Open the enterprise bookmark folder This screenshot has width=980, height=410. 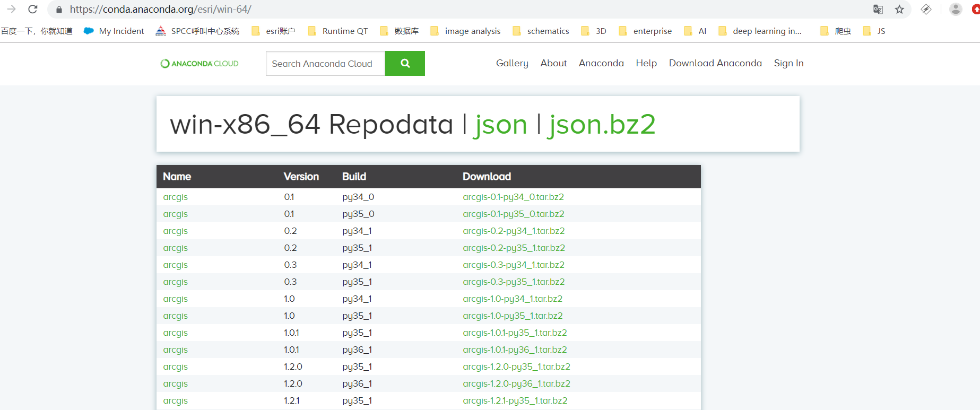pyautogui.click(x=645, y=31)
